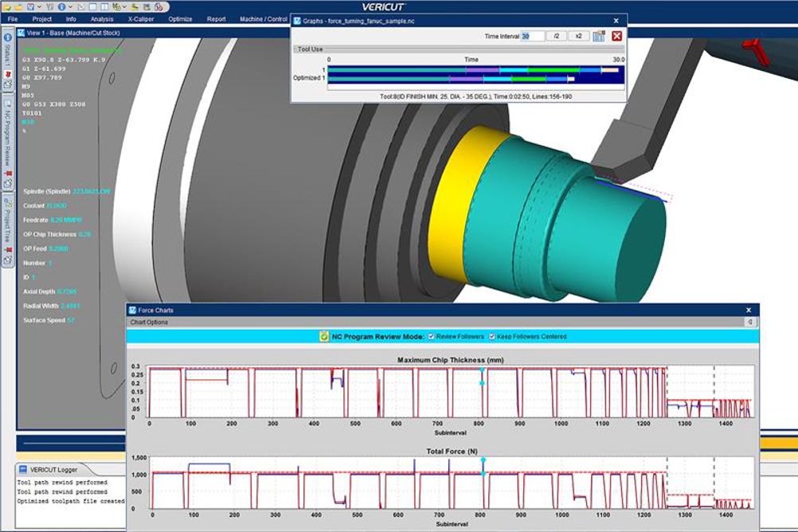The image size is (798, 532).
Task: Open the File menu
Action: click(x=13, y=19)
